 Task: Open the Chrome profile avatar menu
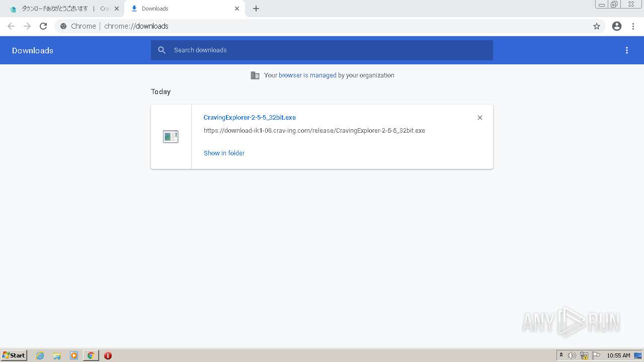click(x=617, y=26)
